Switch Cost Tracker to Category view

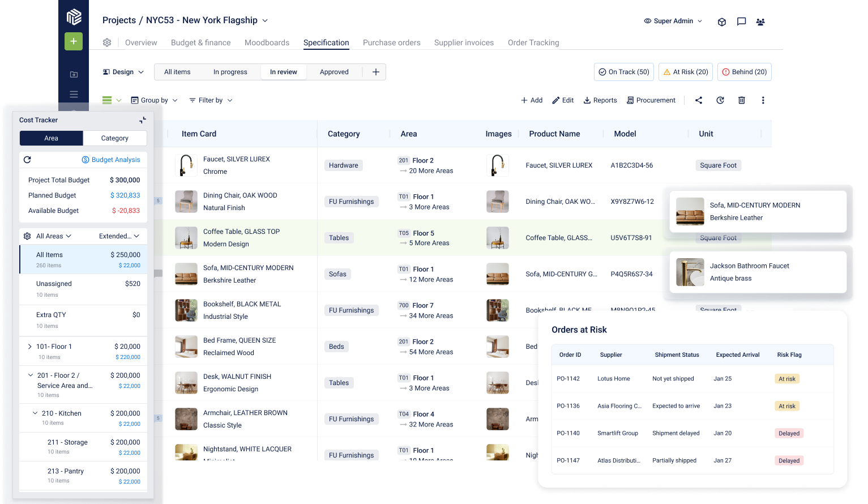[115, 138]
